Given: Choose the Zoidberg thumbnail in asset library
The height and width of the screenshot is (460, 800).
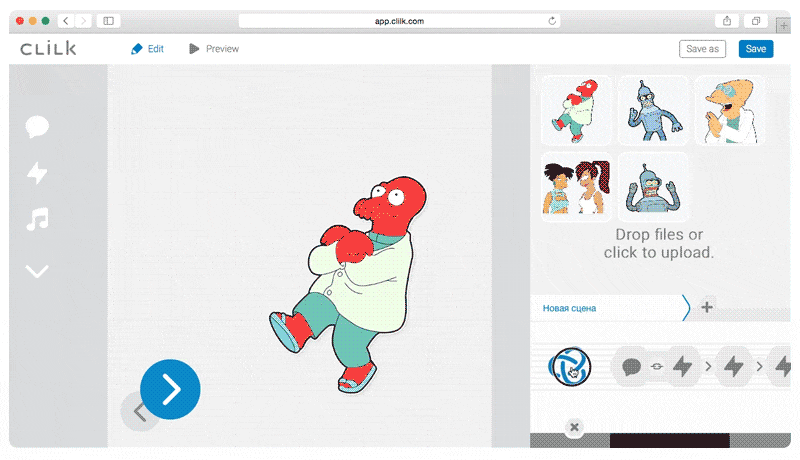Looking at the screenshot, I should [x=576, y=110].
